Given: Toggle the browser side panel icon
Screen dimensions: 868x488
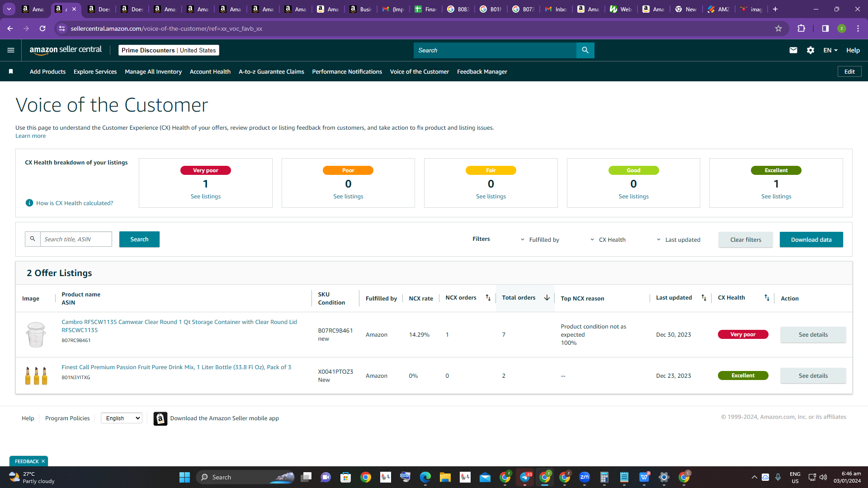Looking at the screenshot, I should pos(825,28).
